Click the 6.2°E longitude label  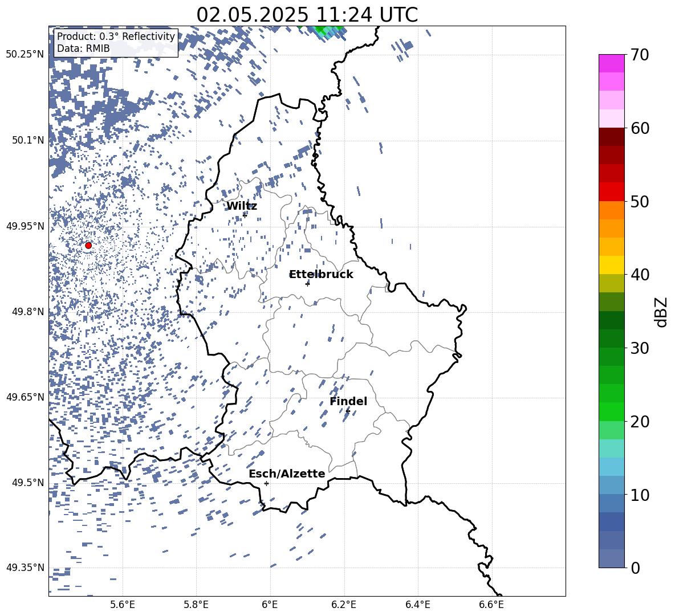coord(344,605)
